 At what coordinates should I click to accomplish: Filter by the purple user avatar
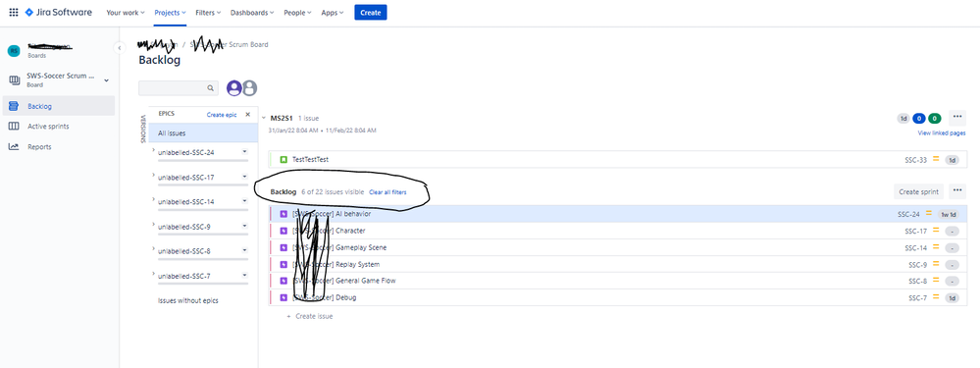click(234, 88)
